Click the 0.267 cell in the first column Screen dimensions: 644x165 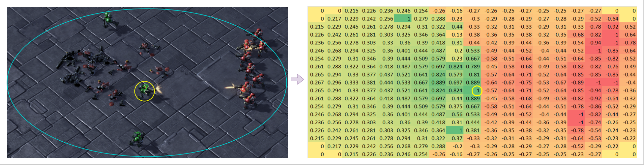tap(316, 82)
